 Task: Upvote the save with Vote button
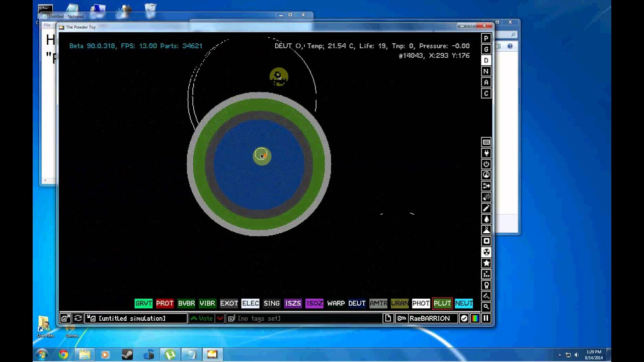point(201,318)
